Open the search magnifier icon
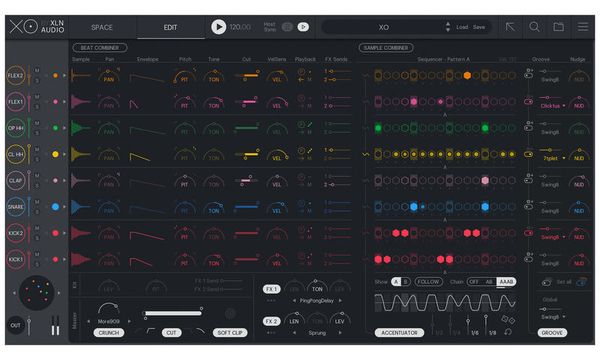The width and height of the screenshot is (600, 360). pos(534,27)
